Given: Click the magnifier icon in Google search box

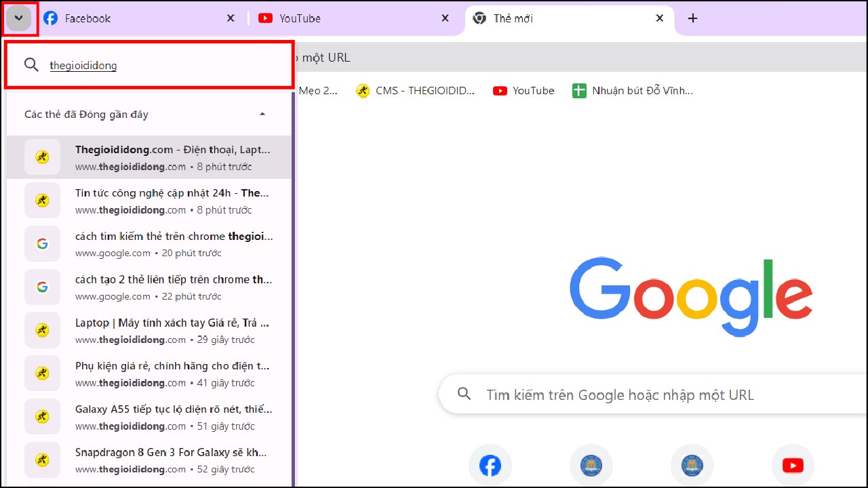Looking at the screenshot, I should click(x=464, y=394).
